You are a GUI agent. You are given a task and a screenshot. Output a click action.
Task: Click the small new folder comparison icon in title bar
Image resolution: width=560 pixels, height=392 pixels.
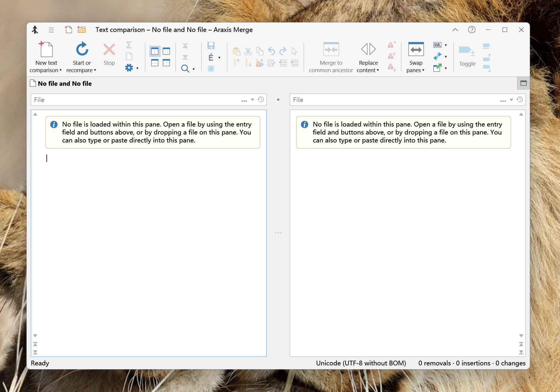point(81,30)
